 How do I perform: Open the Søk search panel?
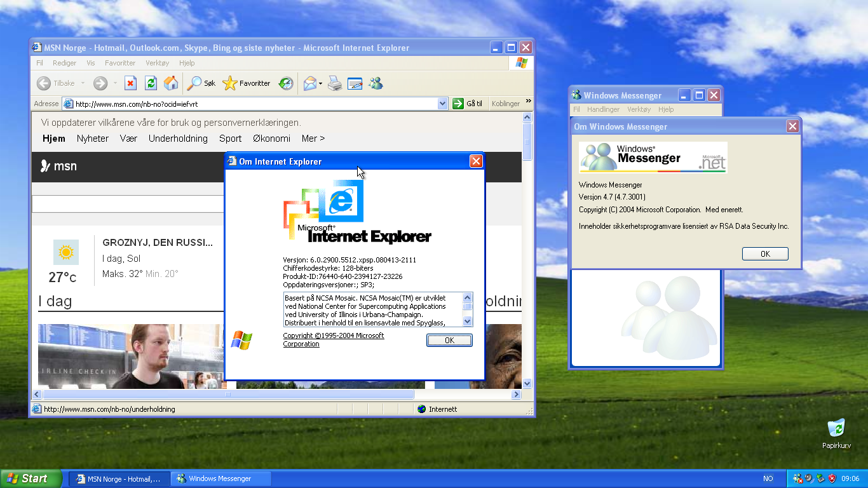coord(200,83)
